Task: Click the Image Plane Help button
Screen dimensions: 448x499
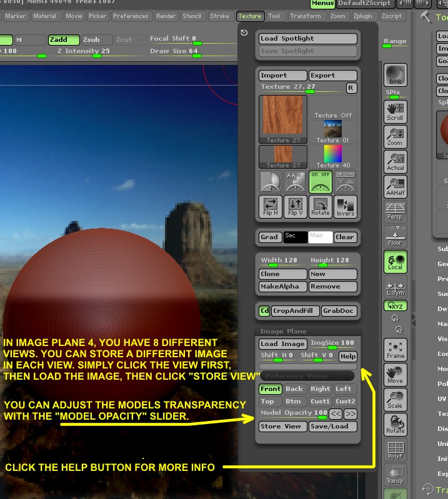Action: [x=347, y=357]
